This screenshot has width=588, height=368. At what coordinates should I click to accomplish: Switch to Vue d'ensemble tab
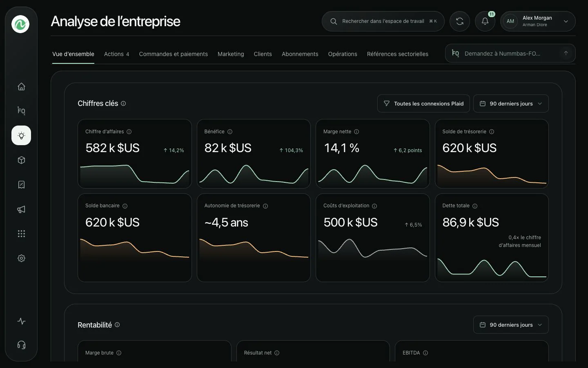pyautogui.click(x=73, y=54)
